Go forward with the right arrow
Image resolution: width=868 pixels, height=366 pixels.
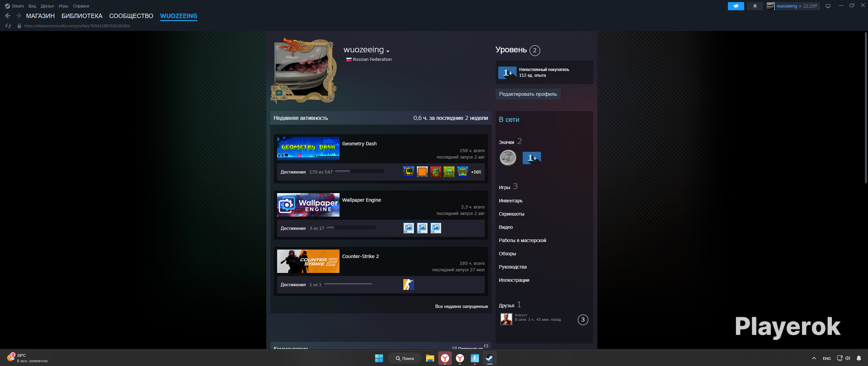(19, 16)
